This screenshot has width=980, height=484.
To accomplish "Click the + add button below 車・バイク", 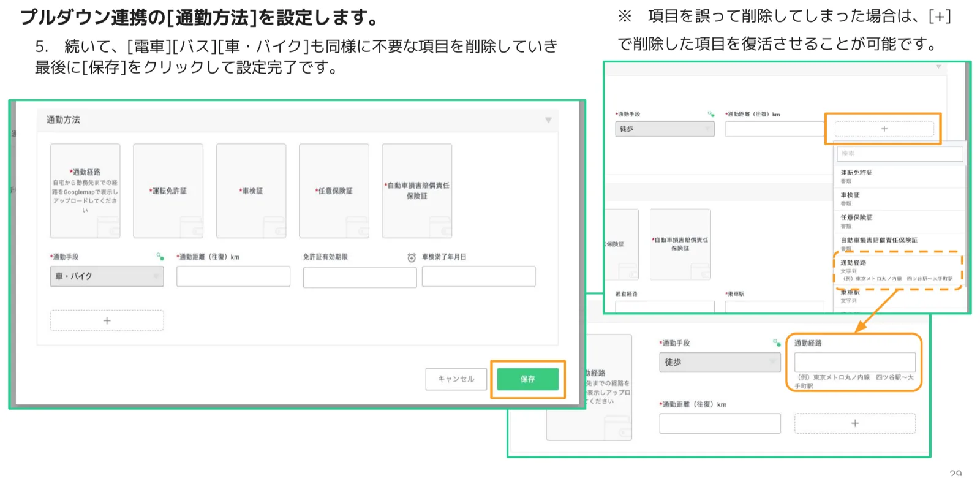I will 107,320.
